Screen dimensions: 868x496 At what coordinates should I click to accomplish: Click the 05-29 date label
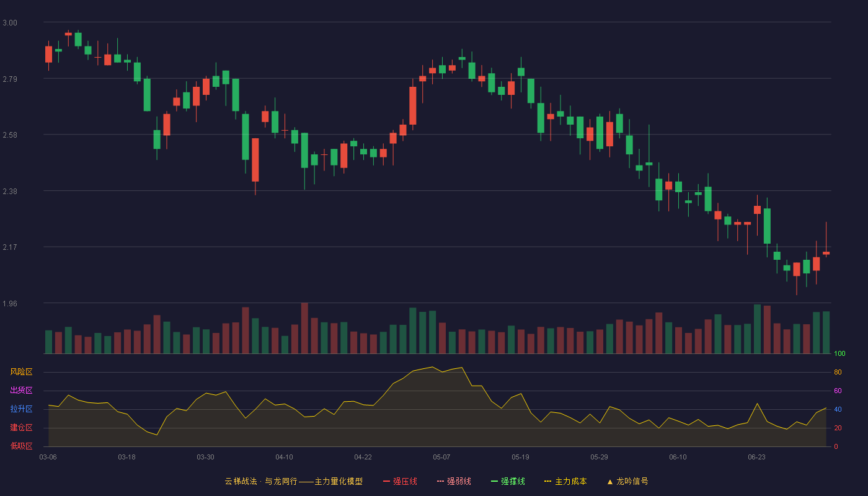pos(599,457)
